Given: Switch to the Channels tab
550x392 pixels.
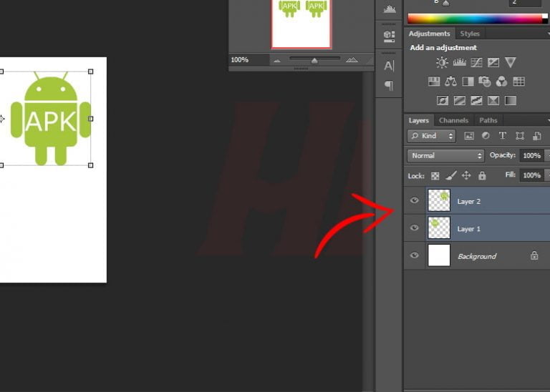Looking at the screenshot, I should pos(453,120).
